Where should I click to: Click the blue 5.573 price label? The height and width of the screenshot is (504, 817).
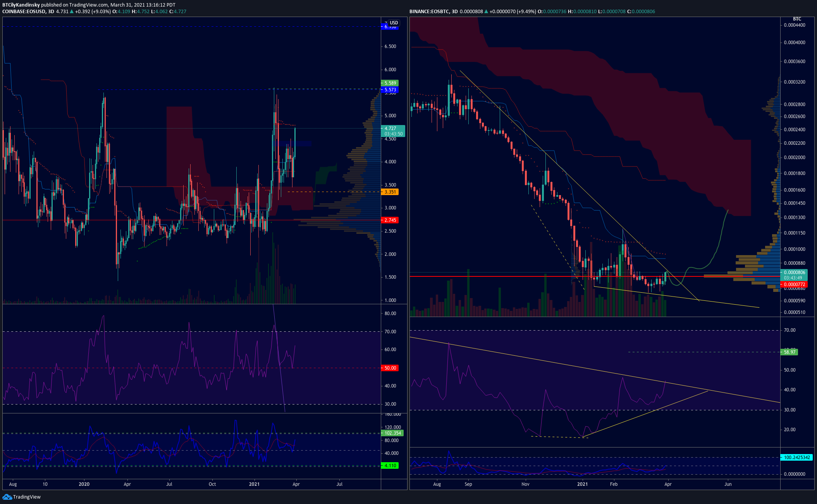[390, 90]
